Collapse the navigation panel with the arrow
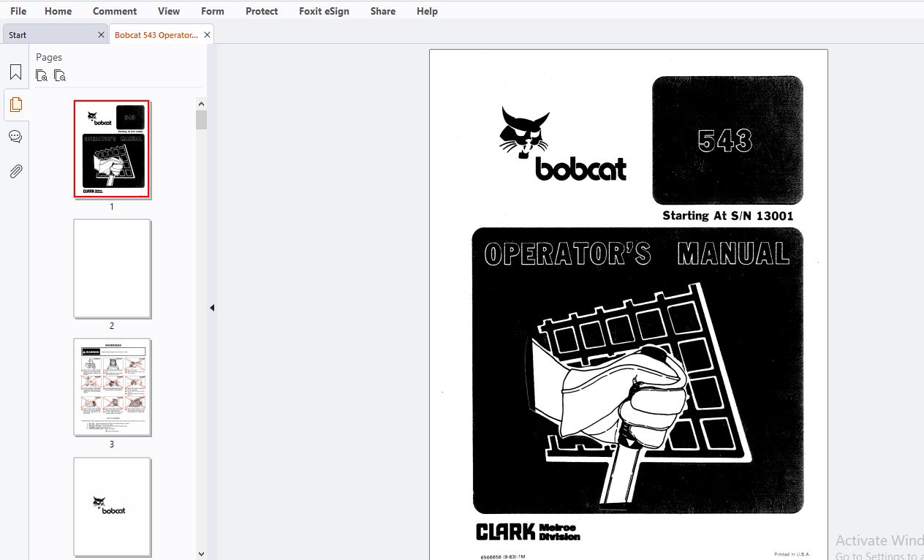Viewport: 924px width, 560px height. (x=212, y=308)
